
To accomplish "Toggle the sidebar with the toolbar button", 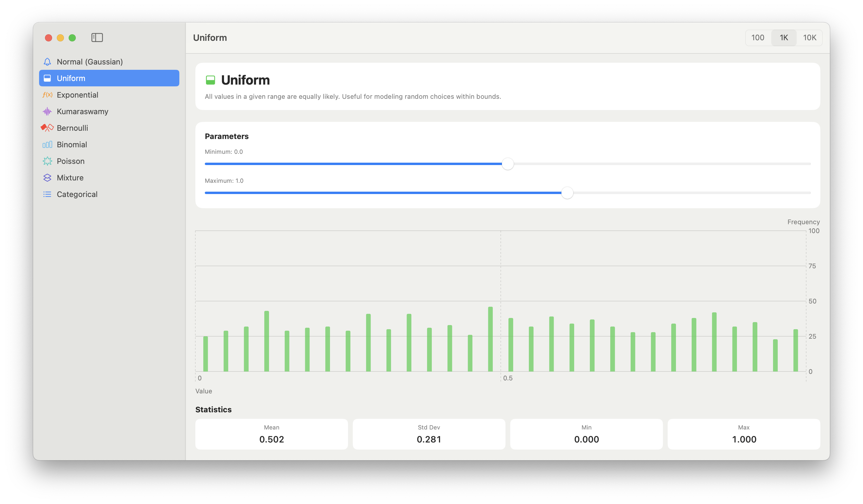I will pos(97,38).
